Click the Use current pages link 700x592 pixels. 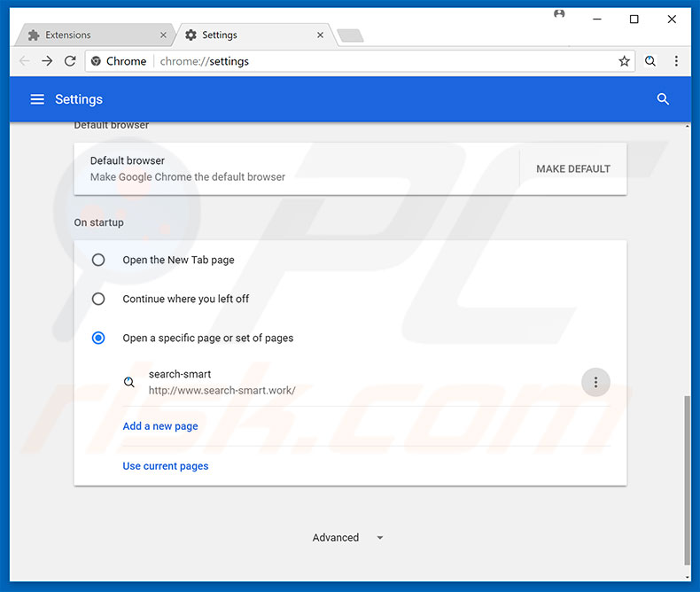tap(166, 466)
